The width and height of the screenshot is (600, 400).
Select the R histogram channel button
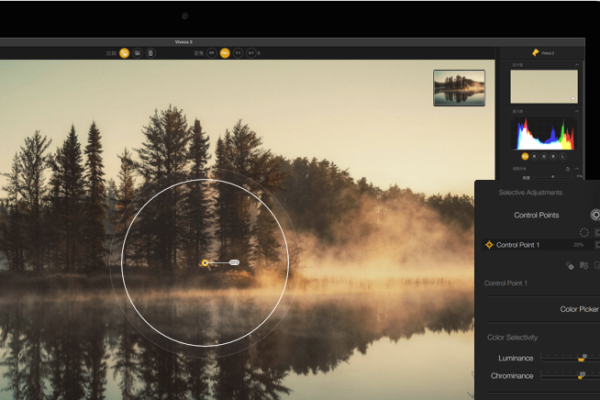(535, 156)
